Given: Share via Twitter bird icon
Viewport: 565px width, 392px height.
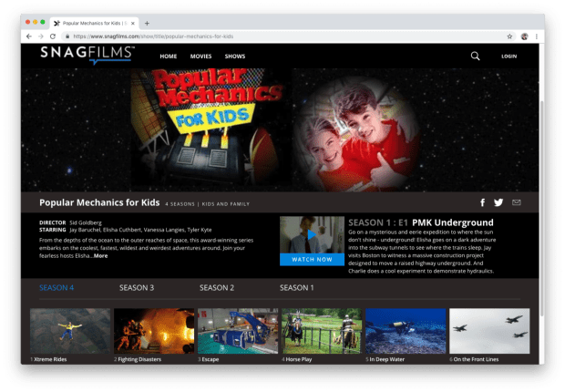Looking at the screenshot, I should (498, 202).
